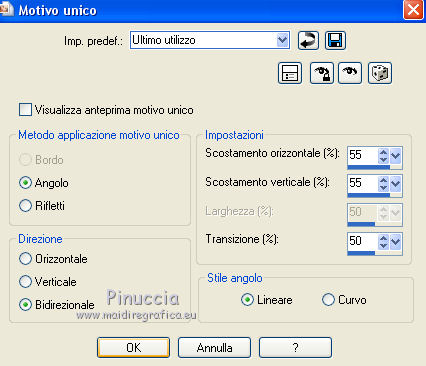This screenshot has width=426, height=366.
Task: Increase Scostamento orizzontale with up spinner arrow
Action: (383, 152)
